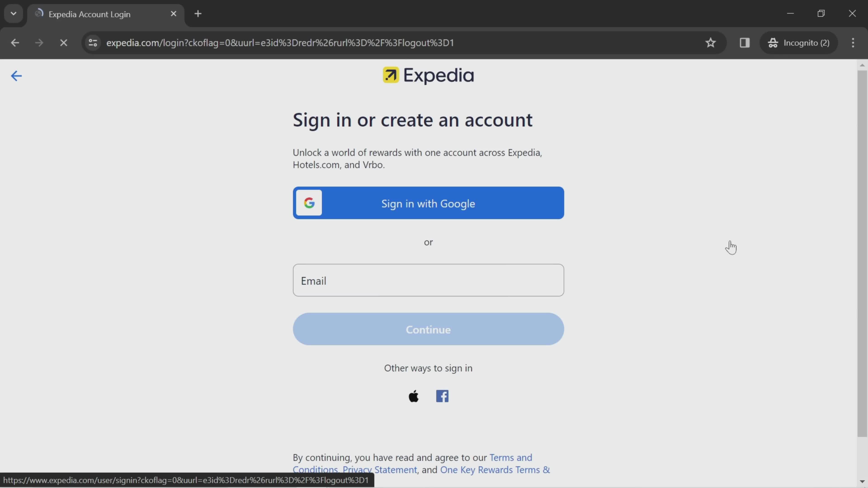Click the scrollbar up arrow

tap(862, 65)
